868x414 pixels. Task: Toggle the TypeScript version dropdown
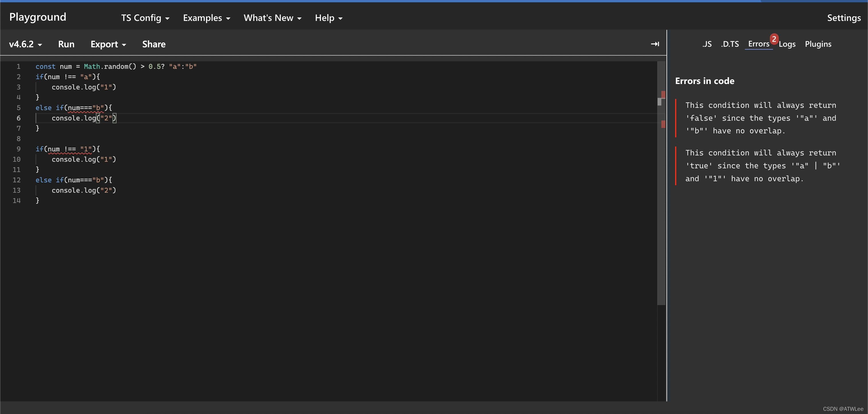[26, 44]
